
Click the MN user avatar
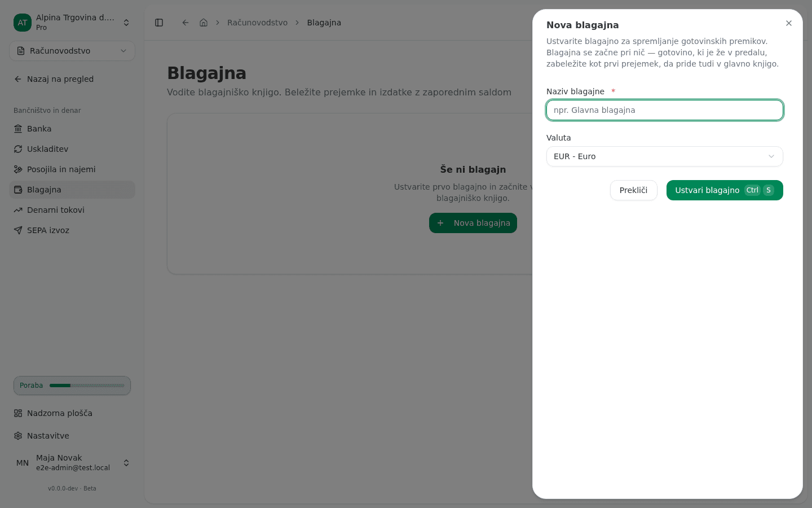(x=23, y=463)
